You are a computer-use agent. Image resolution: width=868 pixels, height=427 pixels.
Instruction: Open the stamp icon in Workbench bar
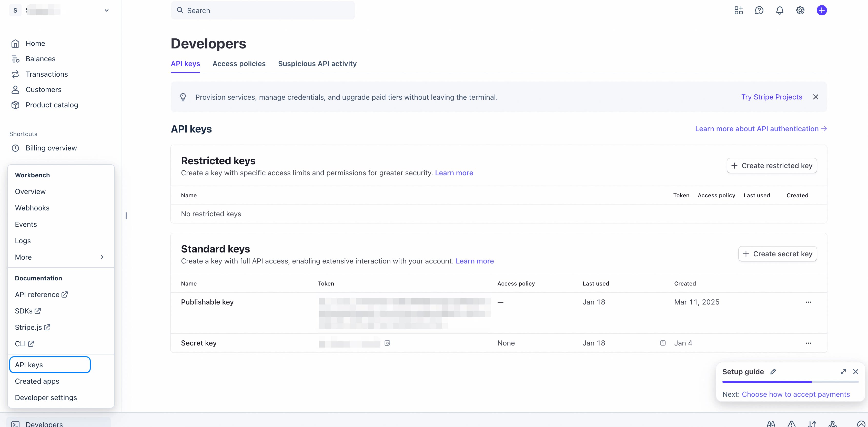(x=833, y=424)
